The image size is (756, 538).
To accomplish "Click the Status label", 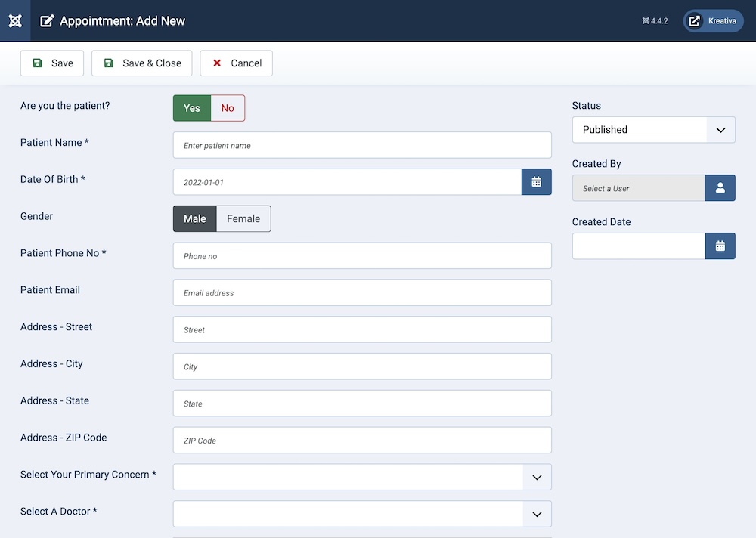I will [587, 106].
